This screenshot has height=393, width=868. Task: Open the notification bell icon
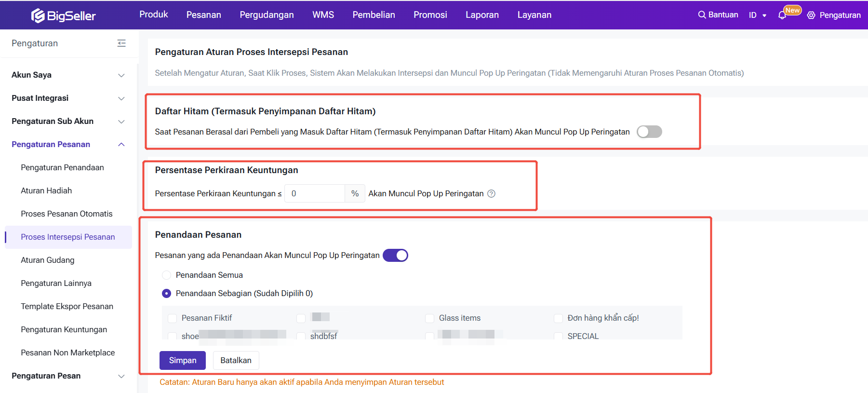point(782,15)
